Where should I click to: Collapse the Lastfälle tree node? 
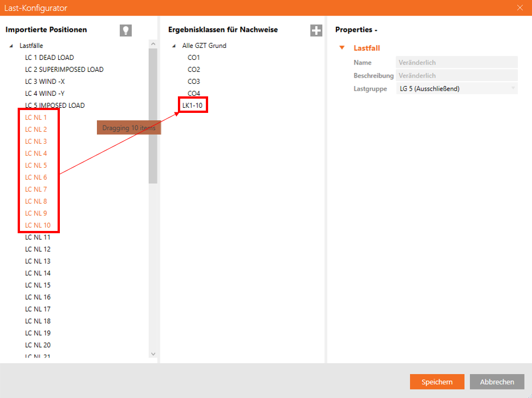11,46
